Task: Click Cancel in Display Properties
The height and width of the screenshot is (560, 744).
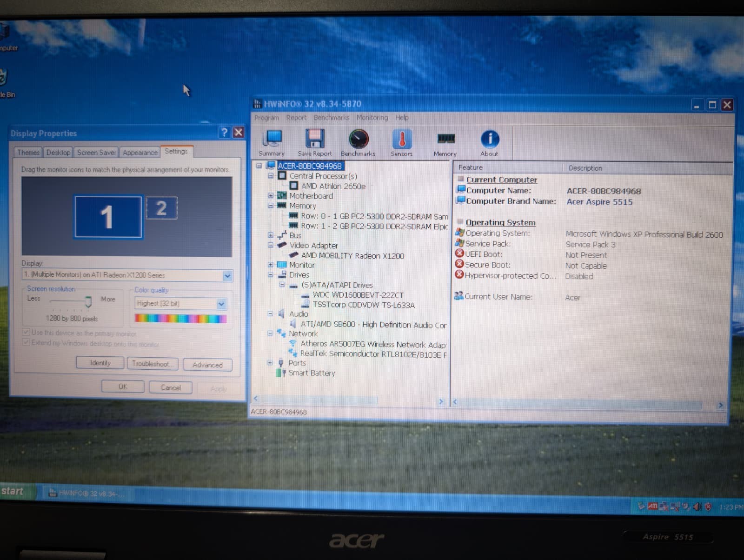Action: click(x=171, y=387)
